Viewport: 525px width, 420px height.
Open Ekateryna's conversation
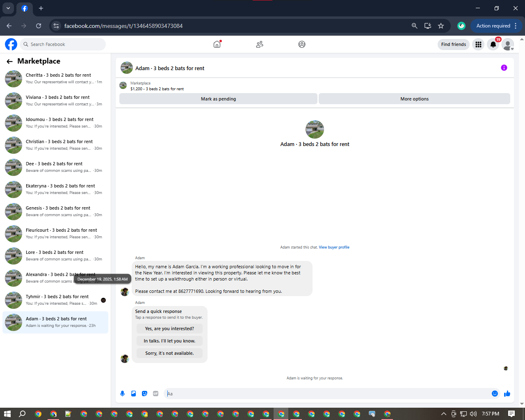coord(55,189)
